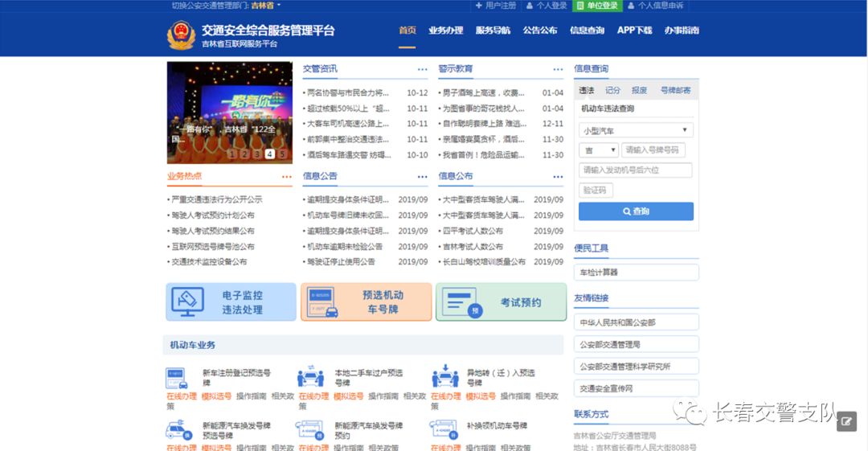Viewport: 868px width, 451px height.
Task: Go to carousel slide 1
Action: click(x=232, y=154)
